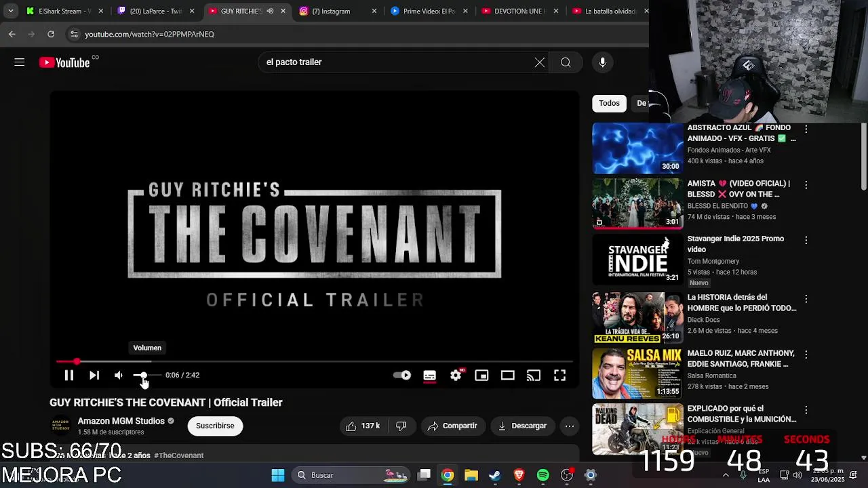Adjust the volume slider handle
The image size is (868, 488).
pos(142,375)
